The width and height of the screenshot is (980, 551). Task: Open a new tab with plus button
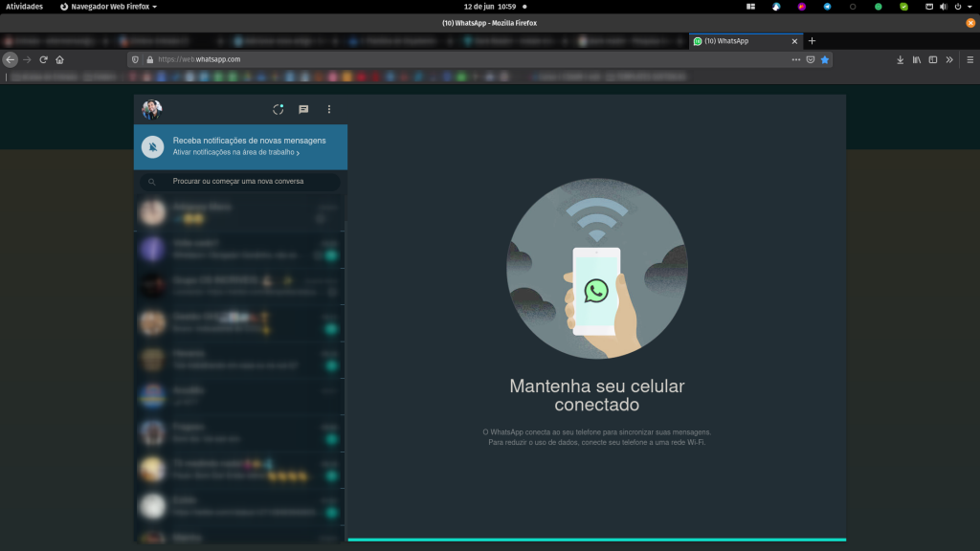point(812,41)
